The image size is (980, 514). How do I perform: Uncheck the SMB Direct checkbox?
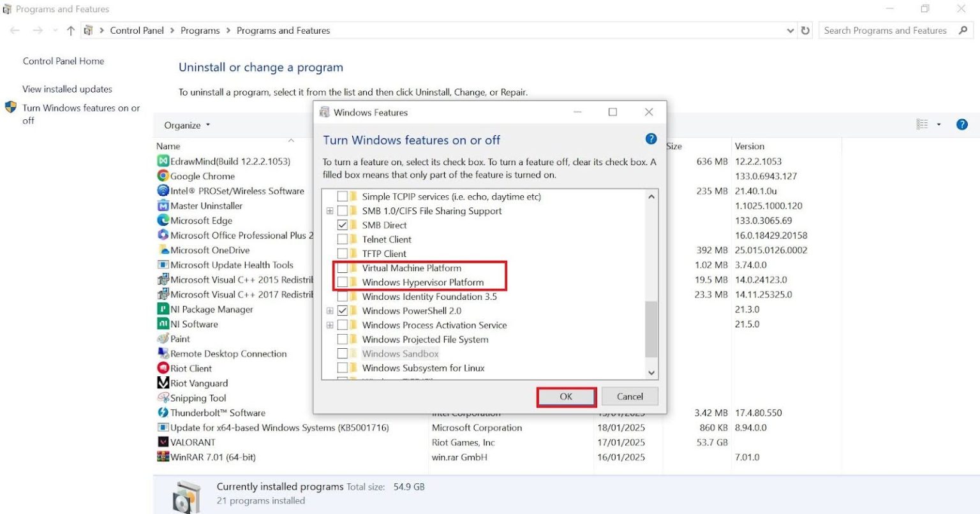point(343,225)
